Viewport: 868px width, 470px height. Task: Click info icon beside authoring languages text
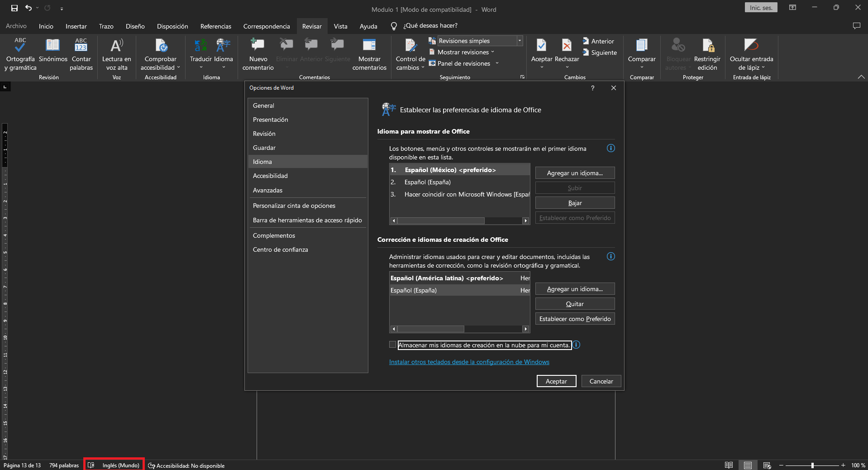pos(611,256)
